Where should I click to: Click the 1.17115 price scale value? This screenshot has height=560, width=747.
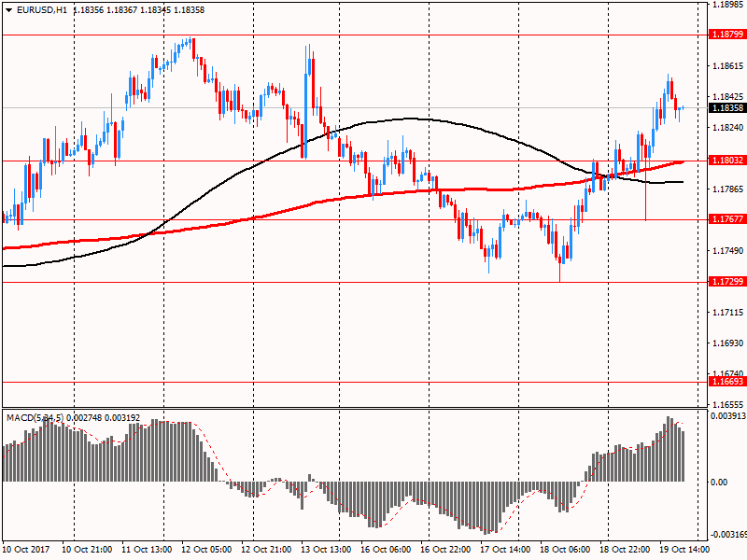(728, 313)
